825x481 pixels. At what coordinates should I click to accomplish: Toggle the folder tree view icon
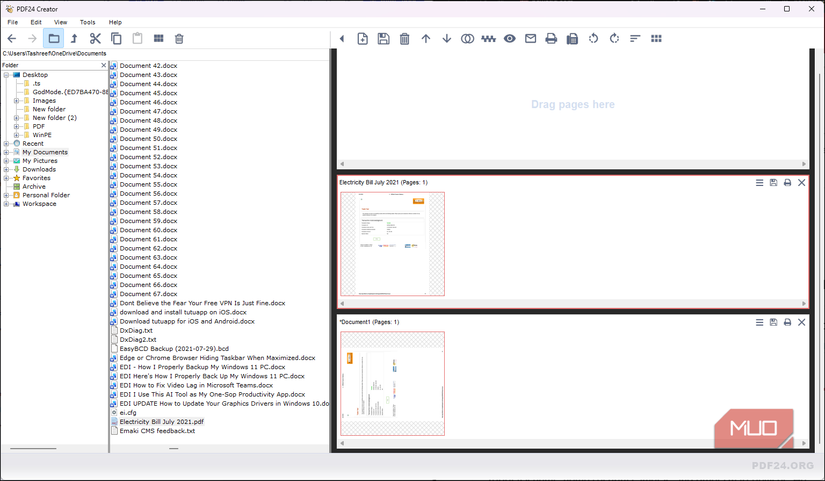tap(53, 38)
